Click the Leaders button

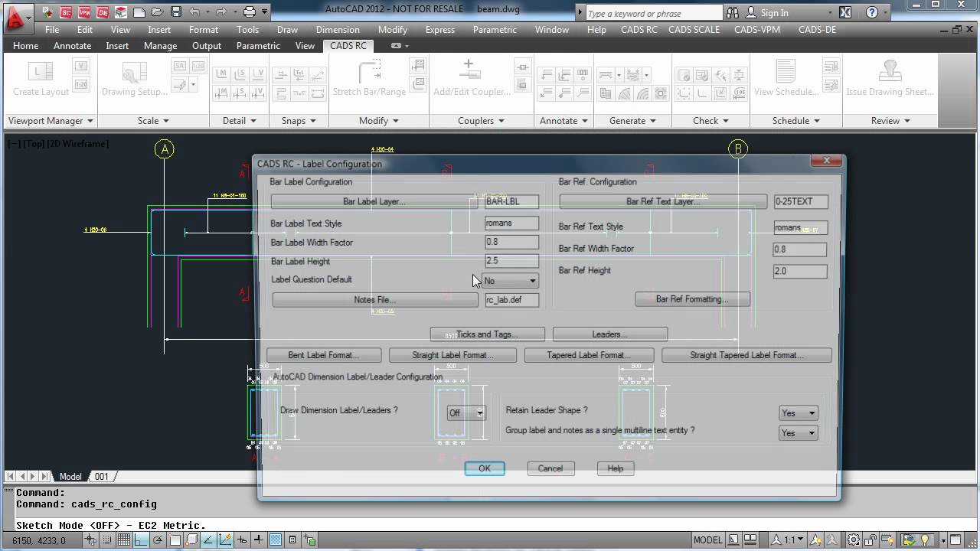(609, 334)
